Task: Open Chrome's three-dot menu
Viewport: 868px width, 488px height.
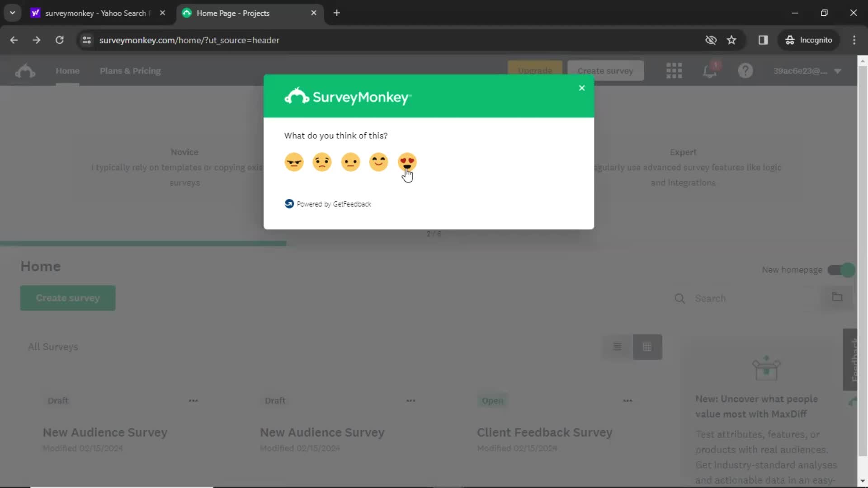Action: pyautogui.click(x=854, y=40)
